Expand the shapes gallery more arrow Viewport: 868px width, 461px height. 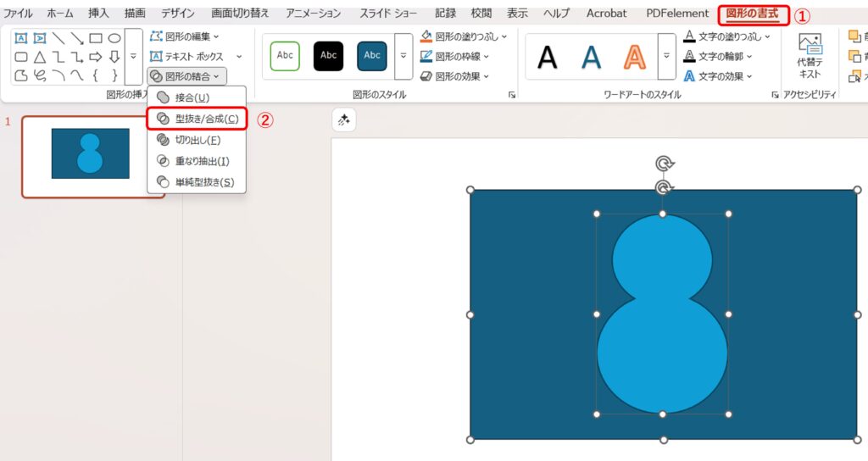(x=133, y=56)
